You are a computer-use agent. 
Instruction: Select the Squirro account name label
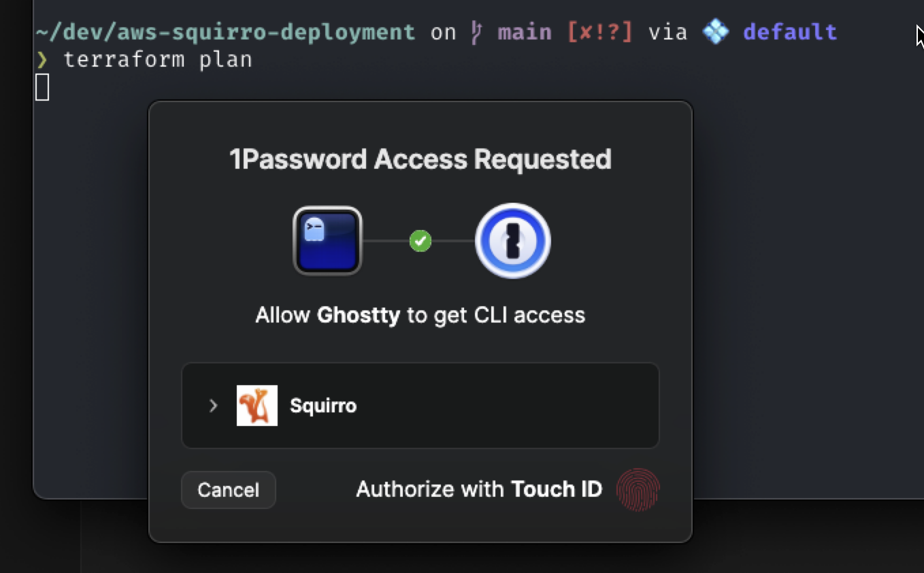[323, 406]
